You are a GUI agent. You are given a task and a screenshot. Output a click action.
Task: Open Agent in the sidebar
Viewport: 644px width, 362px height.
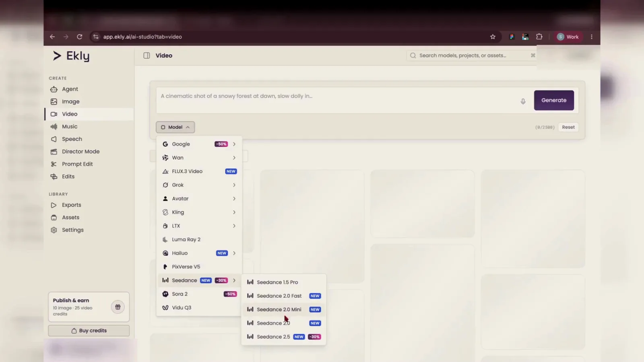click(x=89, y=89)
